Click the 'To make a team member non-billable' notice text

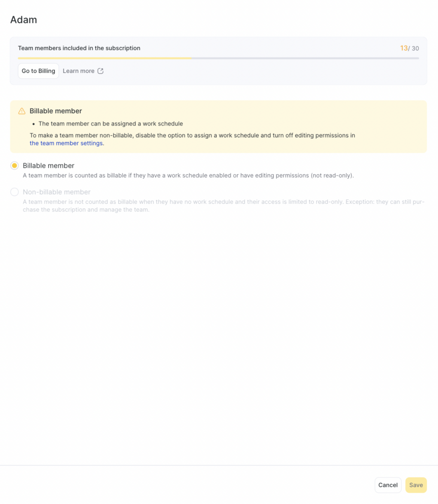pos(192,135)
